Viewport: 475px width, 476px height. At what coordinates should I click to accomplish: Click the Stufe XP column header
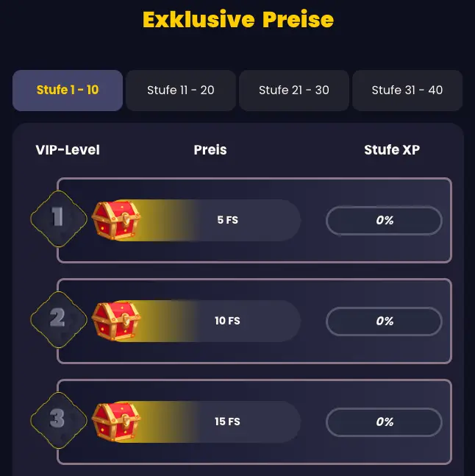coord(392,149)
